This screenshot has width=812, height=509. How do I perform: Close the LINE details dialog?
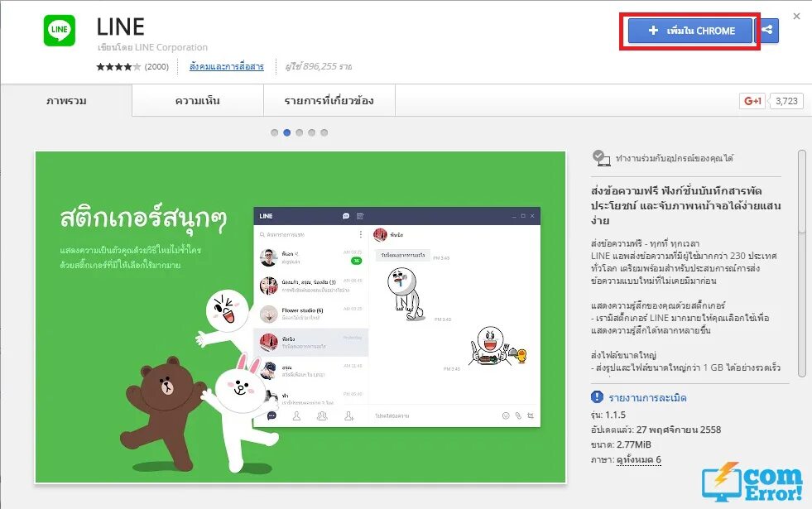pyautogui.click(x=796, y=16)
